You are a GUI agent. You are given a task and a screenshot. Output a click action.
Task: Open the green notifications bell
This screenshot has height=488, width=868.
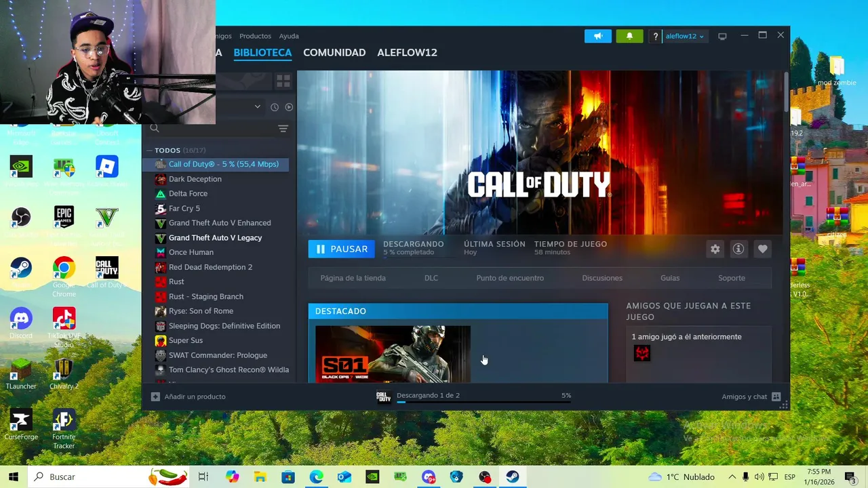tap(629, 36)
